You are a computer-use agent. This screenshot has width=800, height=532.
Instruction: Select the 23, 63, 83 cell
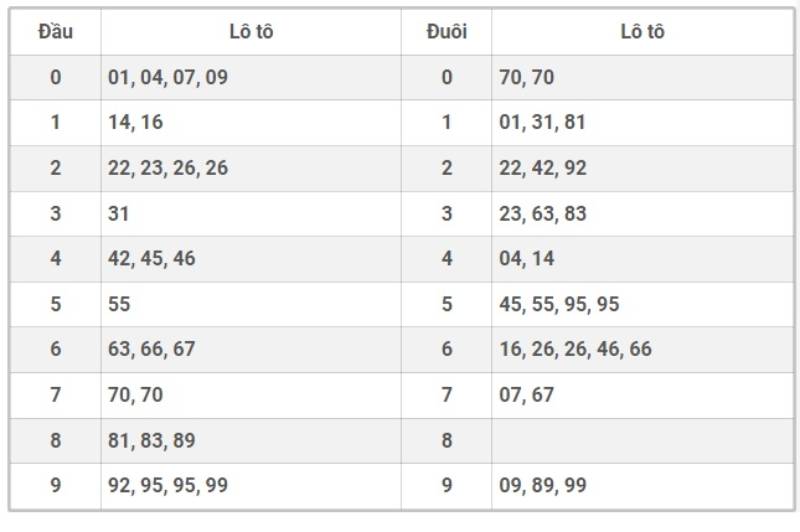click(x=542, y=213)
